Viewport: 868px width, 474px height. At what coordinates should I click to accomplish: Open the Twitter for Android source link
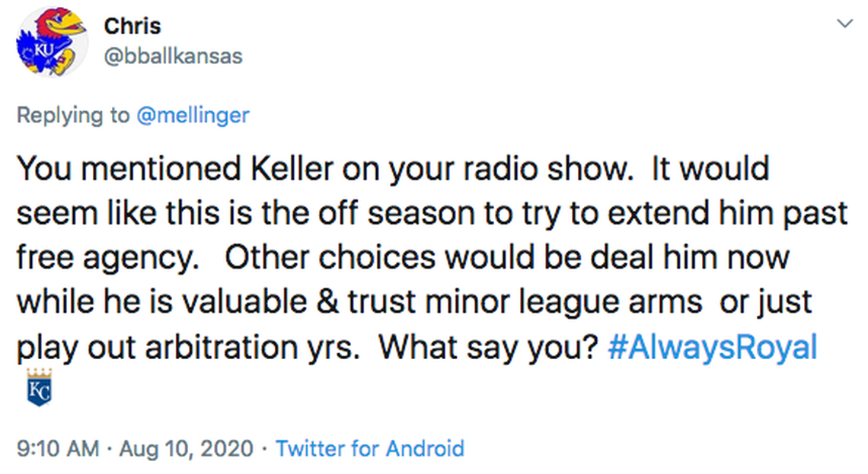[x=369, y=448]
